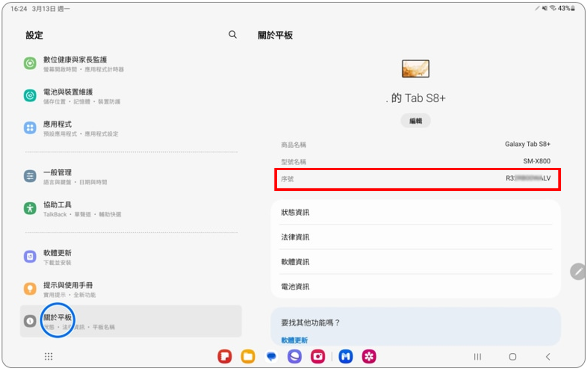
Task: Open 電池與裝置維護 settings
Action: click(131, 96)
